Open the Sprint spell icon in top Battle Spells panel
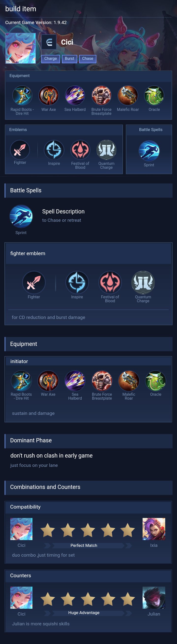177x644 pixels. point(149,150)
